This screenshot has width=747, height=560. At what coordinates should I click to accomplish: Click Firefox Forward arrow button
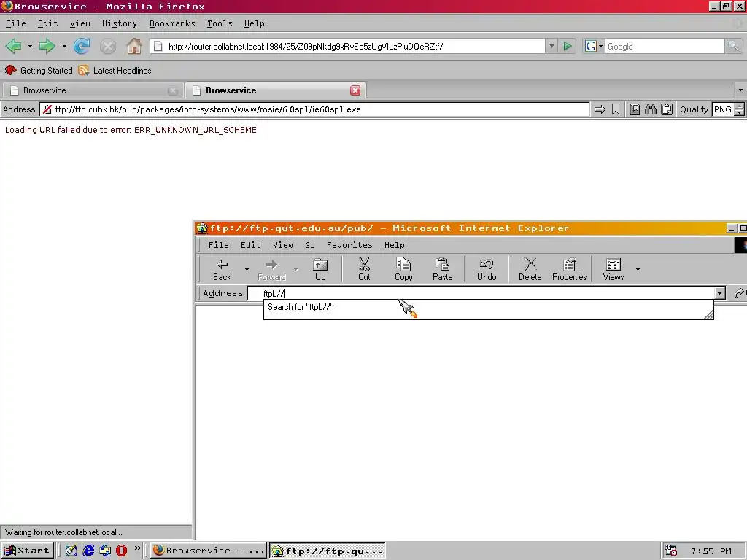coord(47,46)
